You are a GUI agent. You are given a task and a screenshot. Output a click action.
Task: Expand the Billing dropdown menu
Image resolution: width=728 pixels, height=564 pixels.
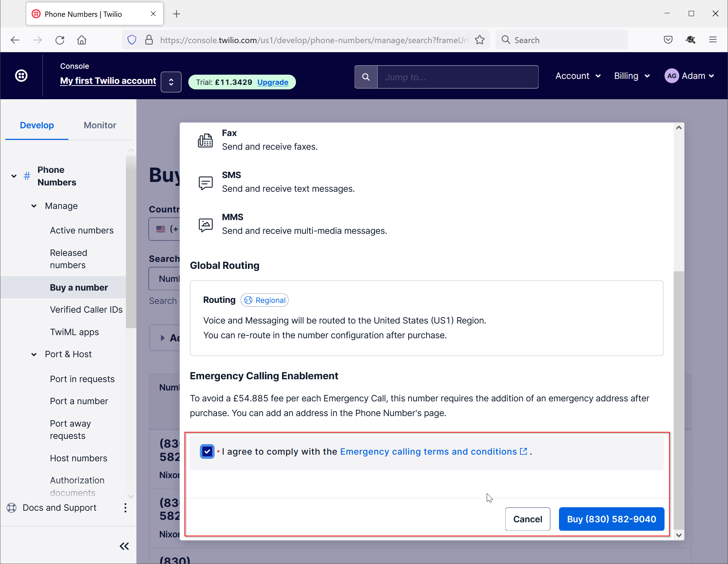click(x=632, y=76)
